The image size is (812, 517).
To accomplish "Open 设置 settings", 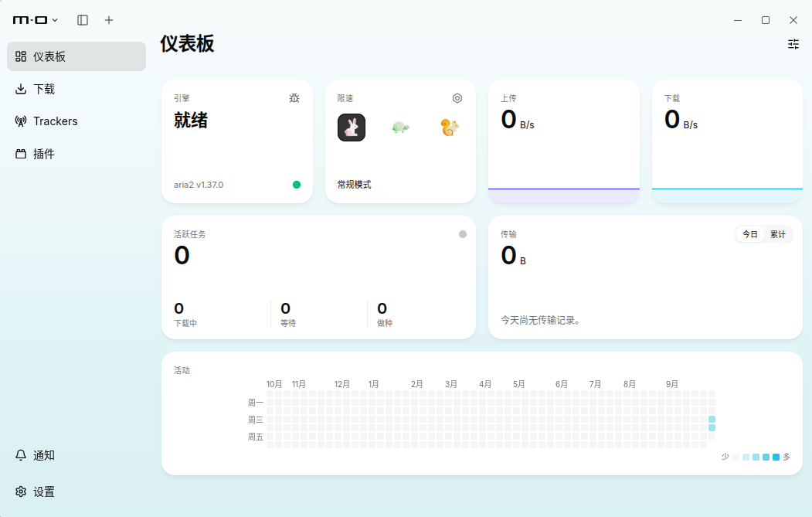I will 76,491.
